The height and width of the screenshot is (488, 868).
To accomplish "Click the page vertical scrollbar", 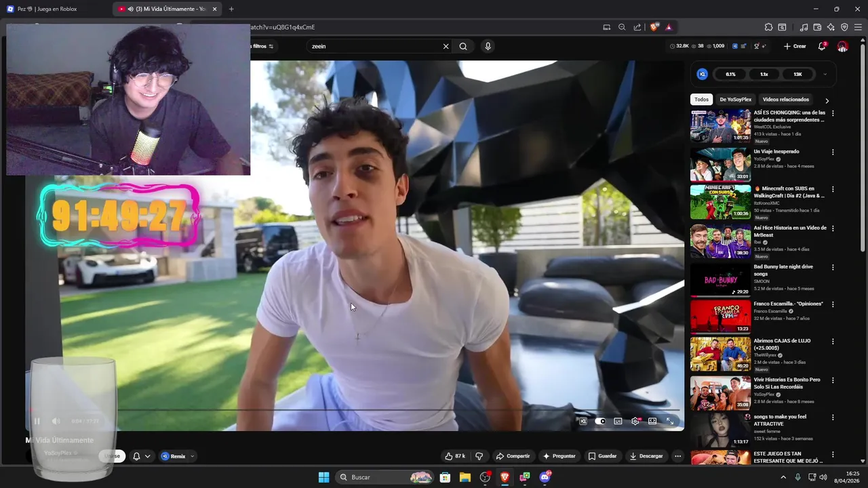I will pos(863,149).
